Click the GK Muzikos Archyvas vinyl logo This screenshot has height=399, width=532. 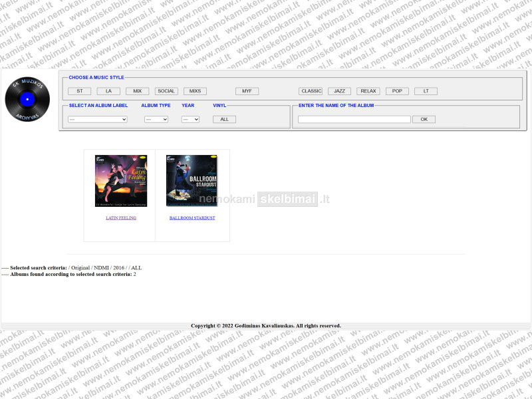27,99
